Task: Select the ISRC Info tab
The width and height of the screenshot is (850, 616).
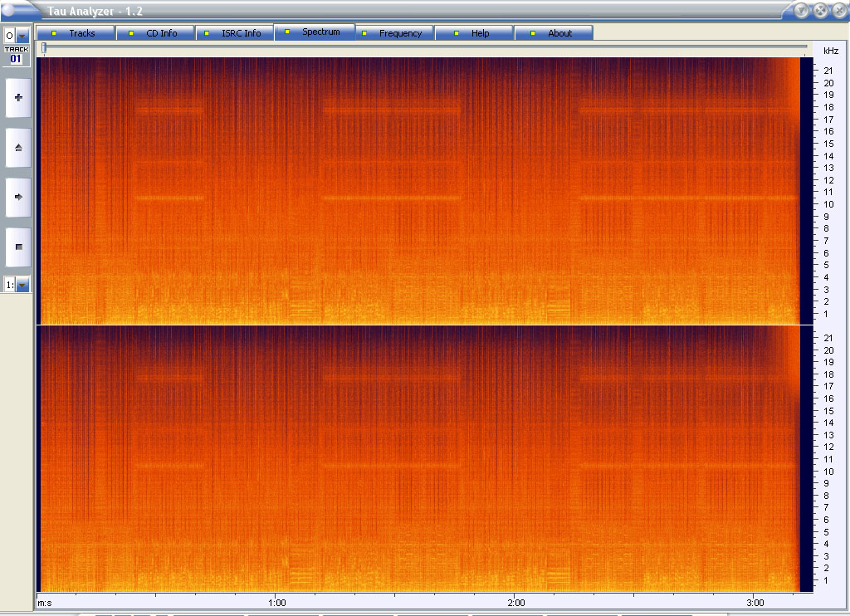Action: click(x=235, y=33)
